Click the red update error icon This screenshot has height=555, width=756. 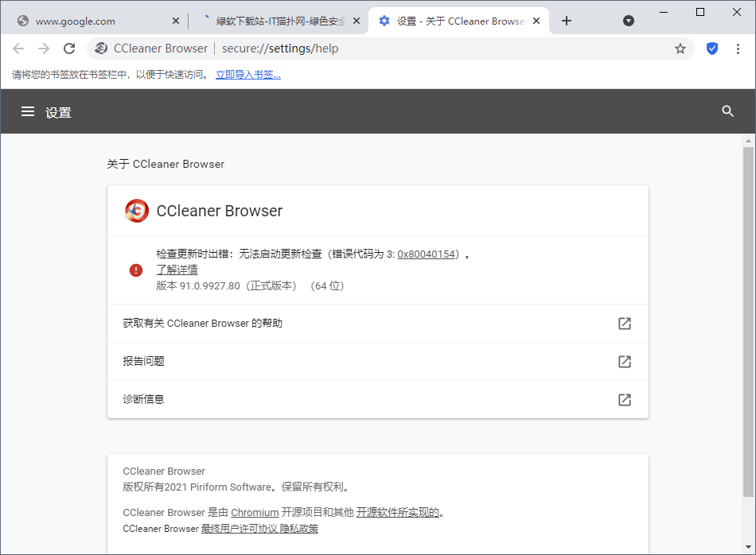[136, 270]
